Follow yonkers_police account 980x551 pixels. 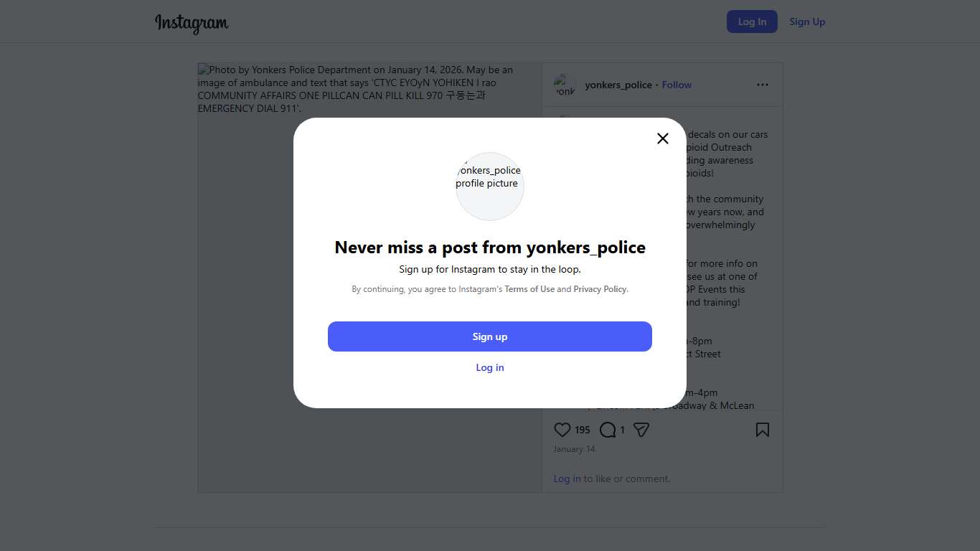click(x=677, y=85)
